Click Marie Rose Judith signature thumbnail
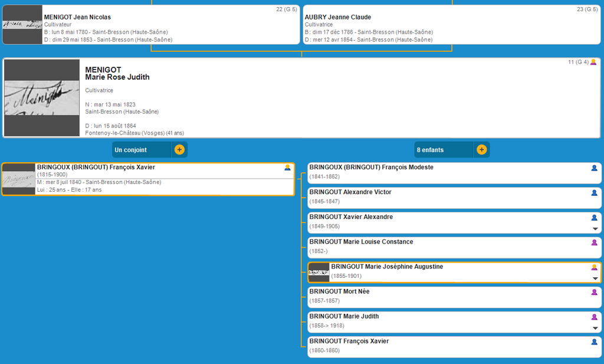Image resolution: width=604 pixels, height=364 pixels. pos(42,98)
